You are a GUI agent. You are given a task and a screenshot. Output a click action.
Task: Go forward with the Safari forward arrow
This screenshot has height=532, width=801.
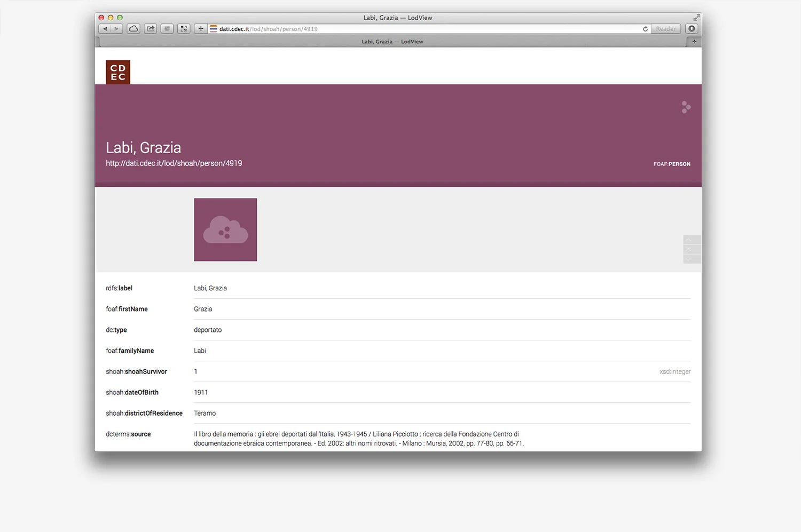click(117, 29)
